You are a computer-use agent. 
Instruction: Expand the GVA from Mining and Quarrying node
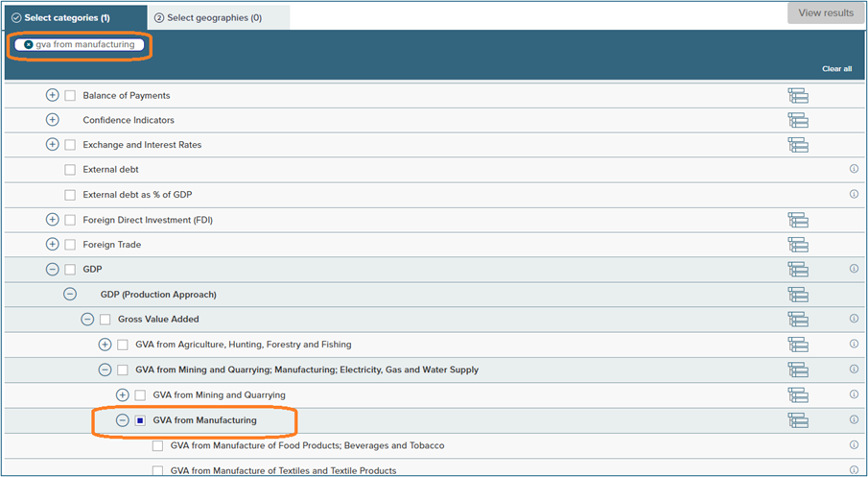pyautogui.click(x=123, y=395)
